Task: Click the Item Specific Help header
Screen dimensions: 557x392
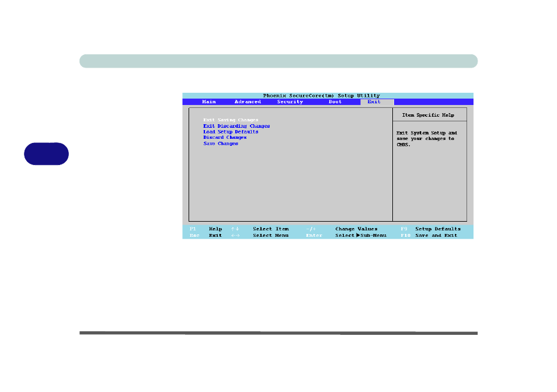Action: (428, 115)
